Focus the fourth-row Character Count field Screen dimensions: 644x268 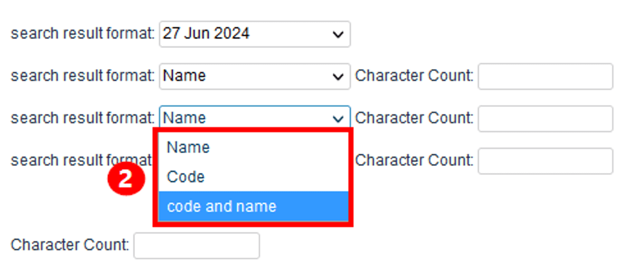point(545,161)
